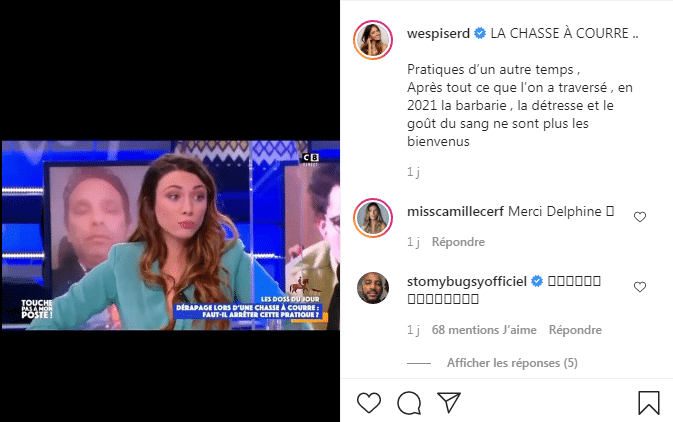View the 68 mentions J'aime list
The width and height of the screenshot is (673, 422).
tap(484, 330)
